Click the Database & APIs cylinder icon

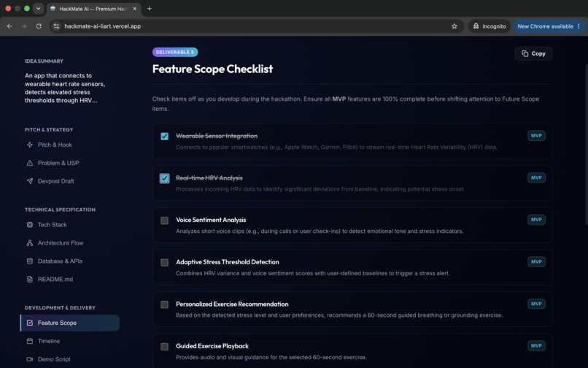coord(30,261)
